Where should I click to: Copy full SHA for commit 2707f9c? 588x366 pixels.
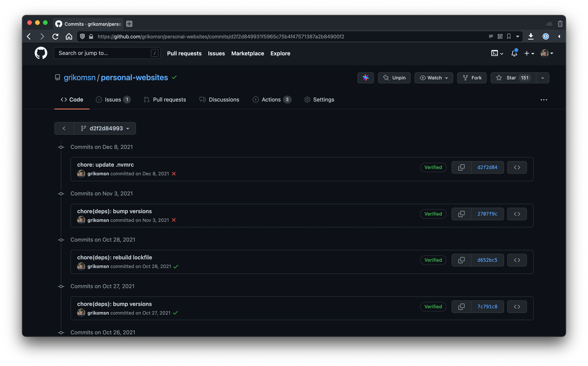[x=461, y=214]
